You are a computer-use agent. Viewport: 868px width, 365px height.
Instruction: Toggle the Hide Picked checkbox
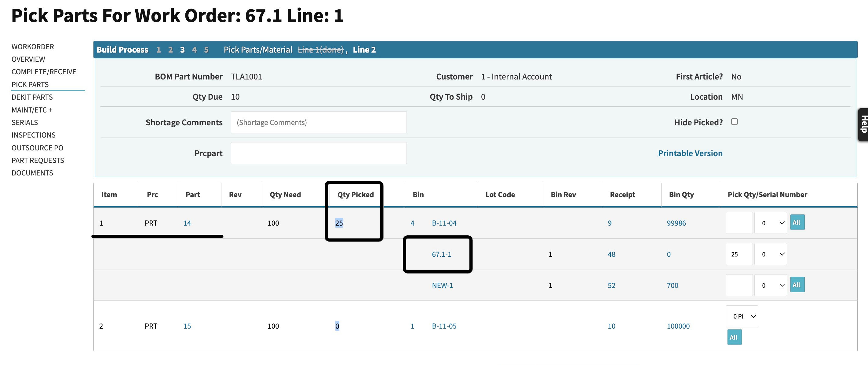point(734,122)
